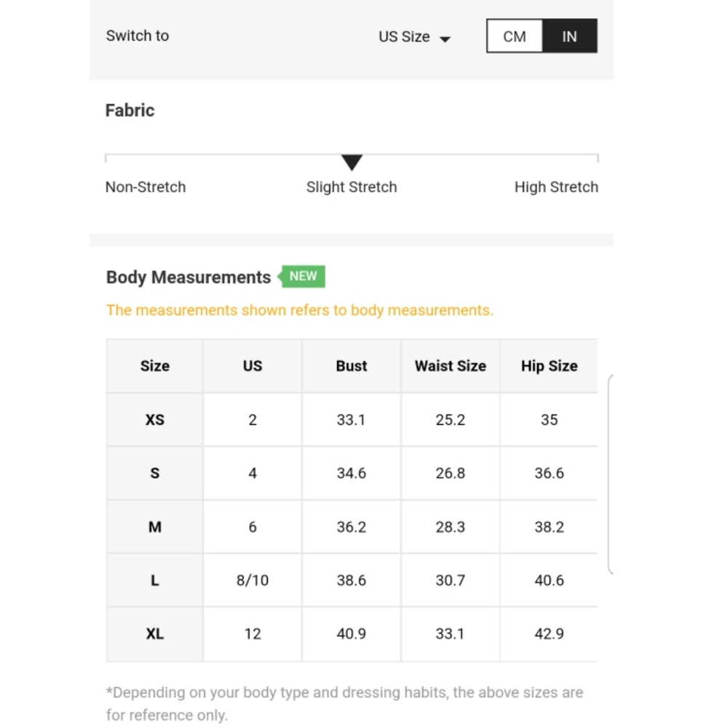Select the XS size row label
This screenshot has height=727, width=728.
[154, 420]
